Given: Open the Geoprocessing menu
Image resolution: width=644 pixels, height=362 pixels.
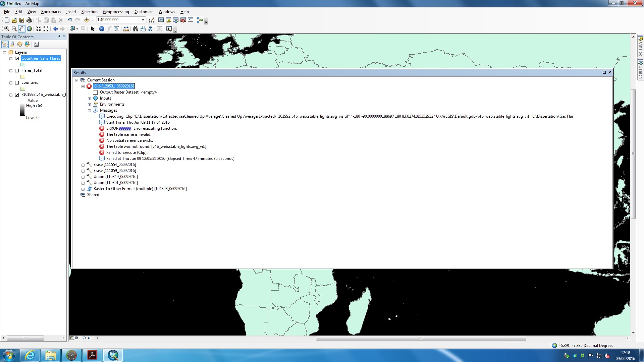Looking at the screenshot, I should tap(116, 12).
